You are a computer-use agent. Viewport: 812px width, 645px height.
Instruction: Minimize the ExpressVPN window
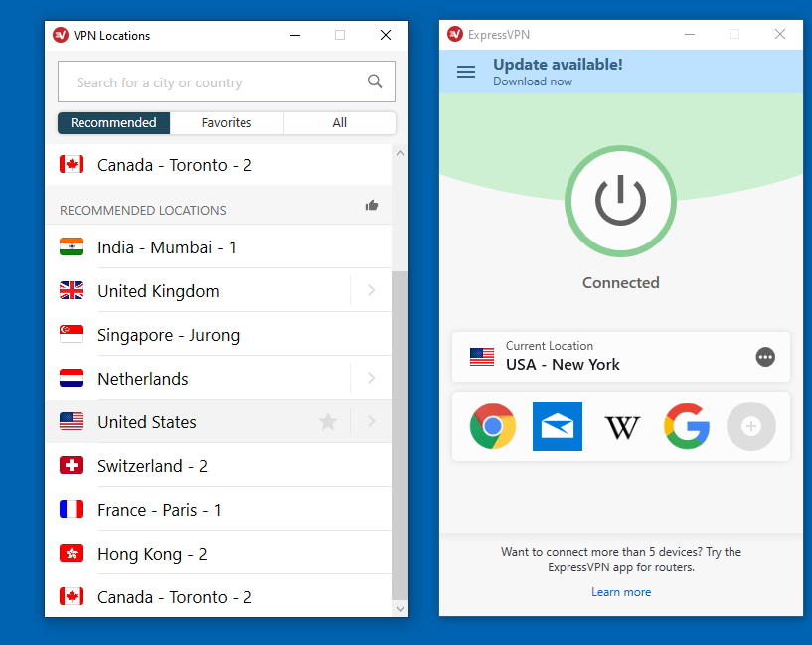(x=690, y=34)
